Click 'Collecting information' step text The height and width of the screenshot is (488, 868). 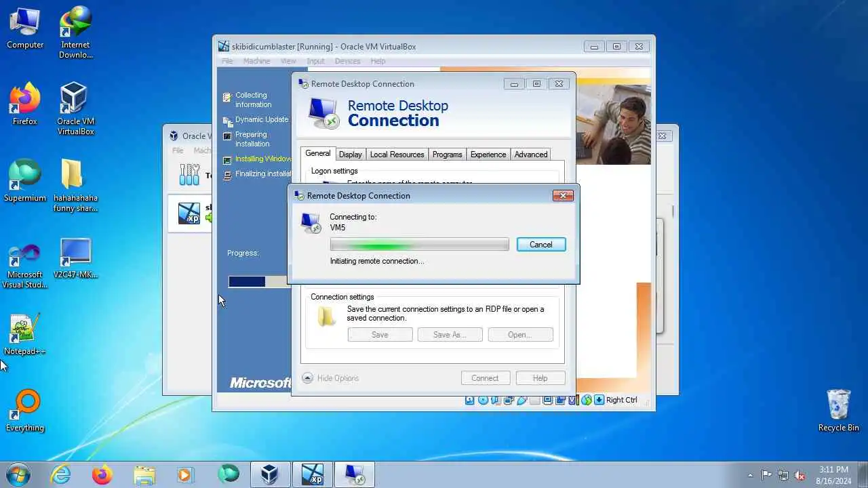(x=253, y=100)
